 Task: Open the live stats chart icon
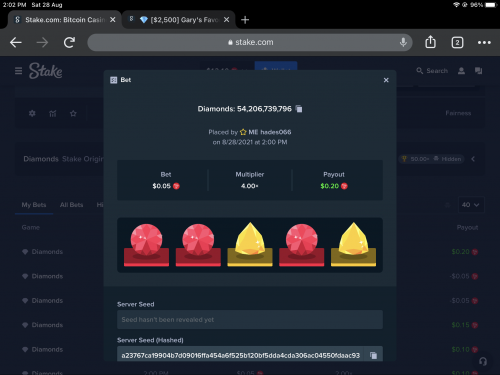[x=53, y=114]
